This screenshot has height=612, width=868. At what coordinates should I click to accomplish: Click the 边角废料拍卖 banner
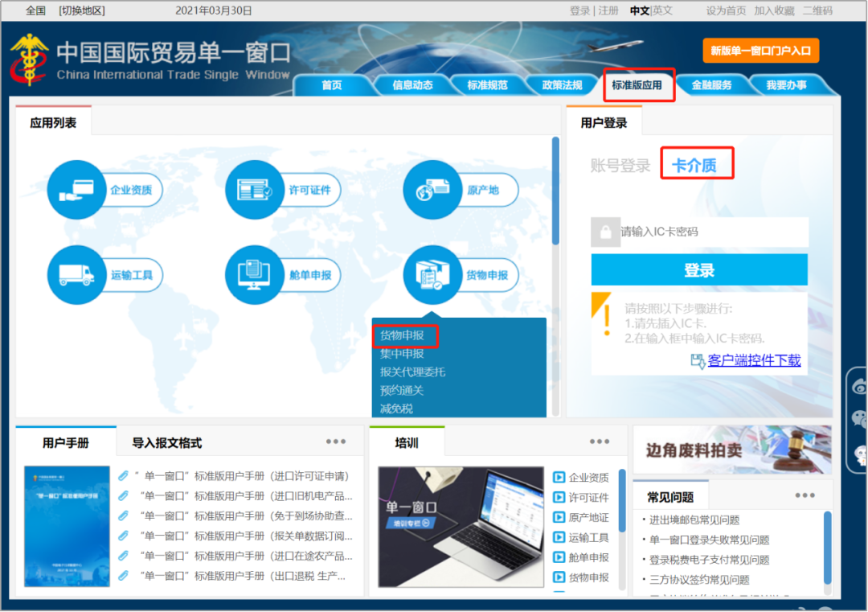(732, 450)
